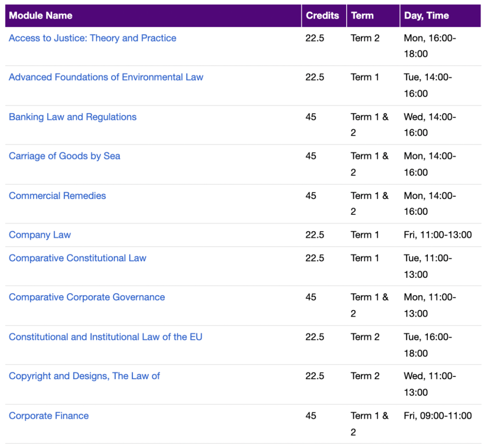Open the Corporate Finance module link
The image size is (492, 448).
coord(49,416)
